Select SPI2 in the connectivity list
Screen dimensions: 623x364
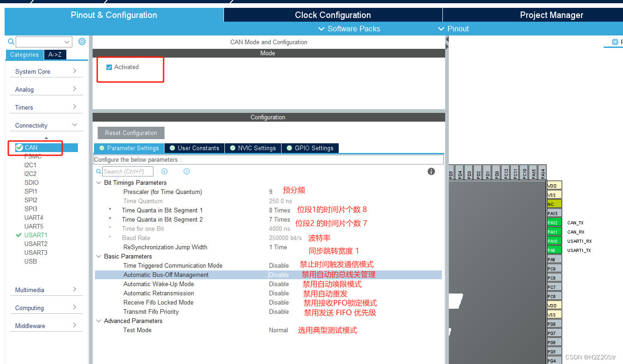coord(31,200)
